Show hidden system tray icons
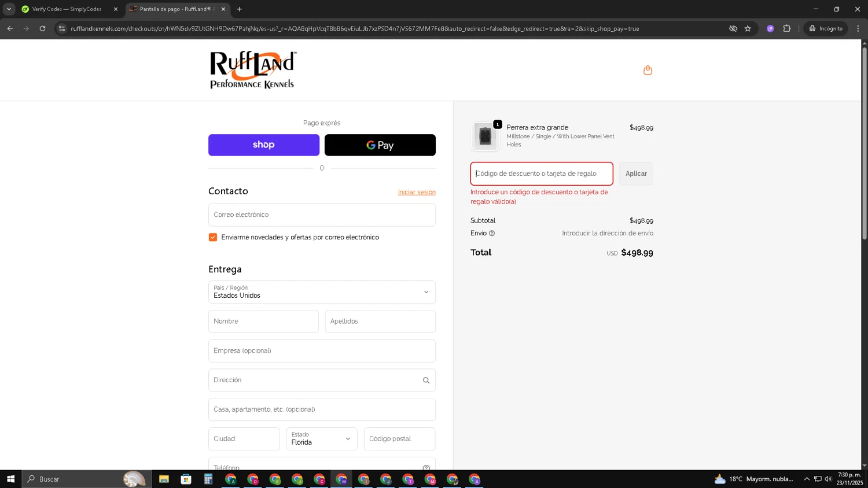868x488 pixels. [x=807, y=479]
